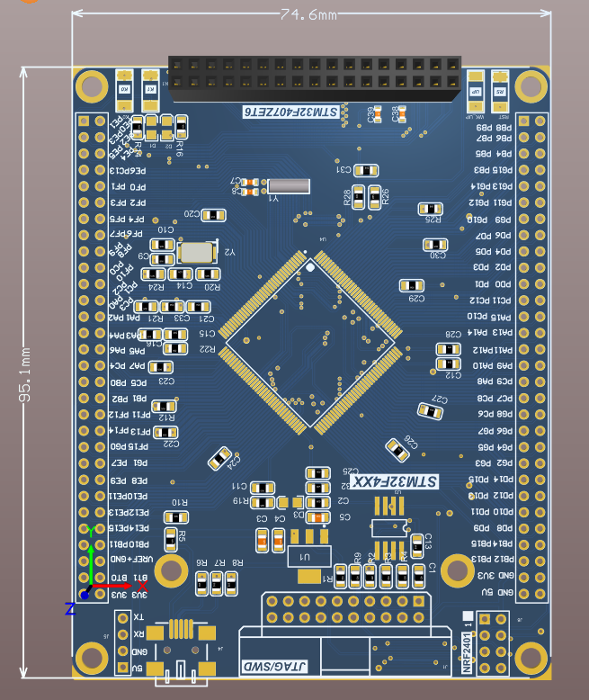Select capacitor C23
589x700 pixels.
[161, 367]
